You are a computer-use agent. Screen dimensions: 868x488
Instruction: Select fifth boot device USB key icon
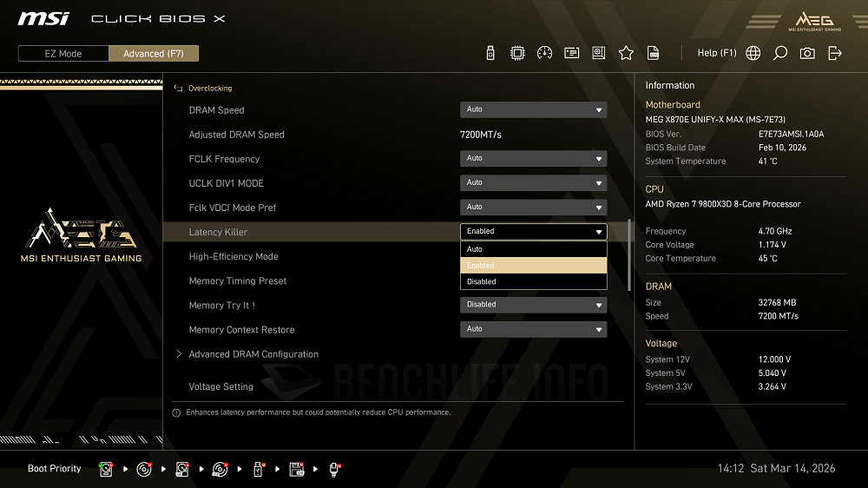coord(259,469)
